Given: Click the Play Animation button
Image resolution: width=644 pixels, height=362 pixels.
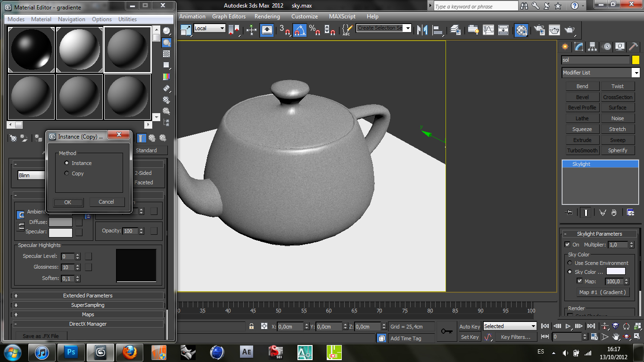Looking at the screenshot, I should 568,326.
